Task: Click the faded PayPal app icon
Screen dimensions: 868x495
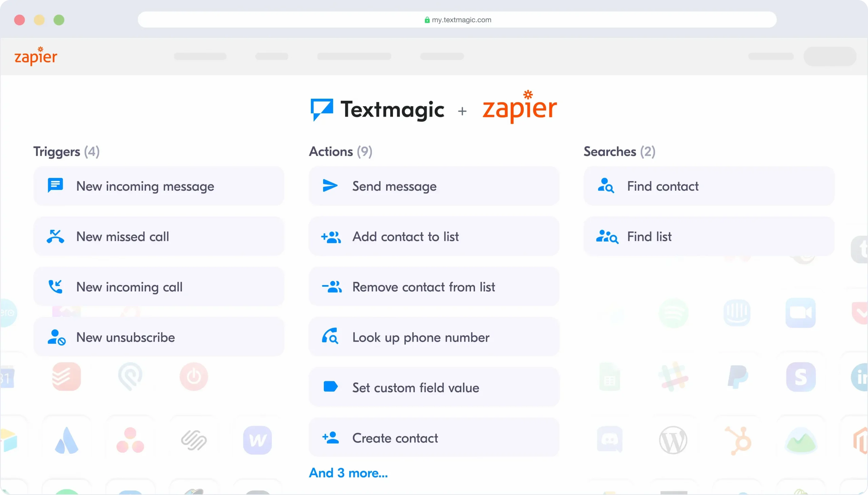Action: tap(737, 377)
